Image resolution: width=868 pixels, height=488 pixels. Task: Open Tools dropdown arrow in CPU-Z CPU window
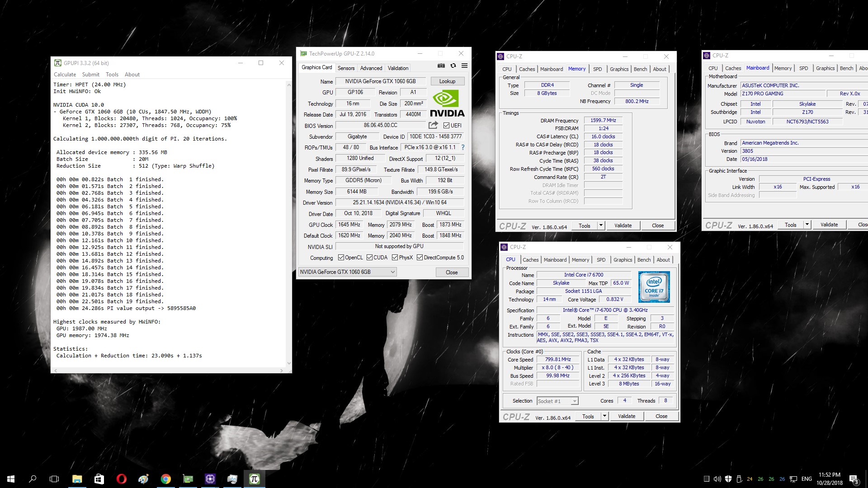(x=604, y=416)
